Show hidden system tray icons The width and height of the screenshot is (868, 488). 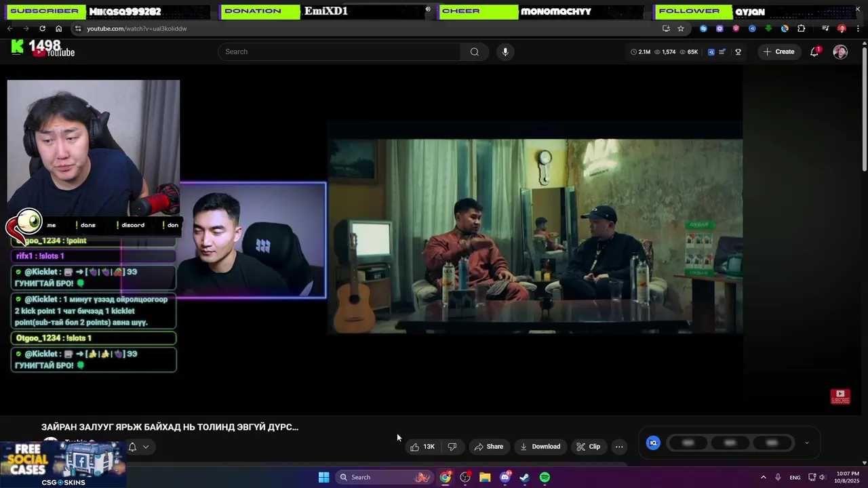(763, 477)
